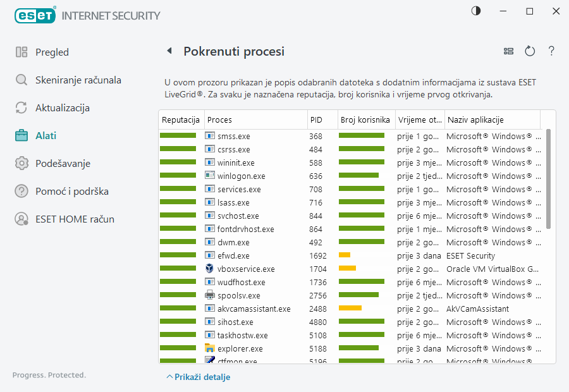Click the back arrow beside Pokrenuti procesi
Viewport: 569px width, 392px height.
point(169,51)
